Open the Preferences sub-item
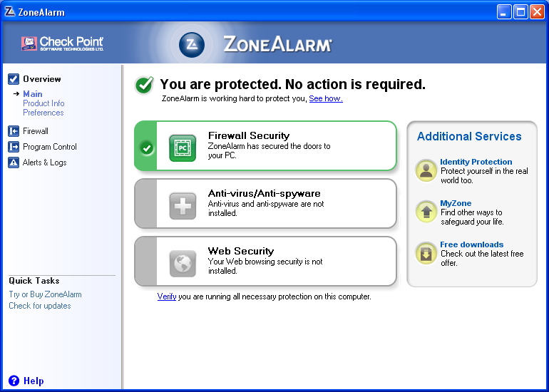The width and height of the screenshot is (549, 392). click(43, 113)
